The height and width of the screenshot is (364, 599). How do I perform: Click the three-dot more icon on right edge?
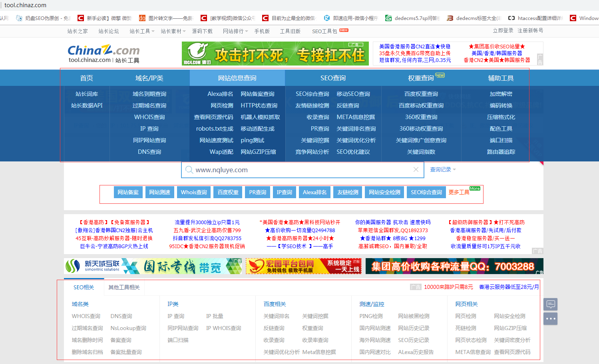tap(550, 319)
